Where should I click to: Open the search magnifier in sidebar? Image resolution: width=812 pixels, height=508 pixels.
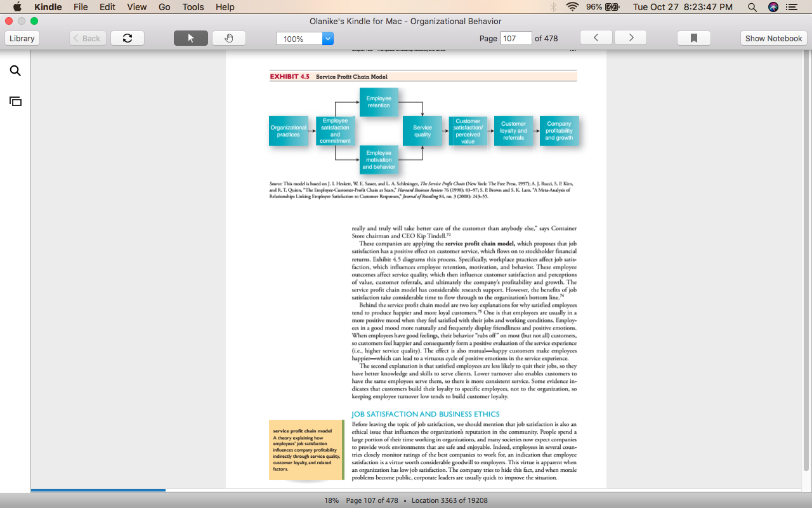(x=15, y=70)
